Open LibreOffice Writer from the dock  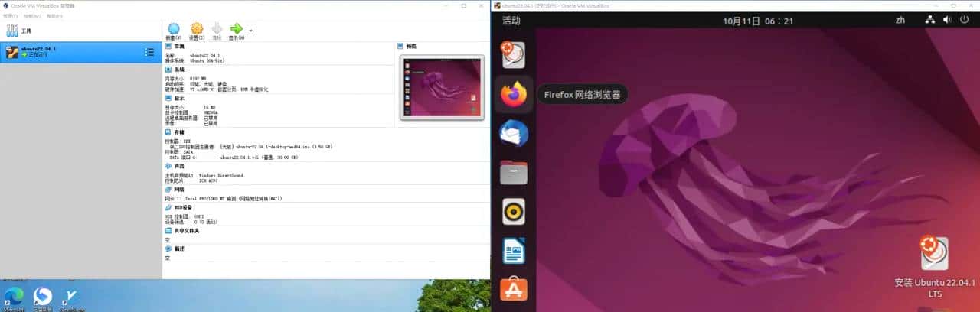(514, 251)
